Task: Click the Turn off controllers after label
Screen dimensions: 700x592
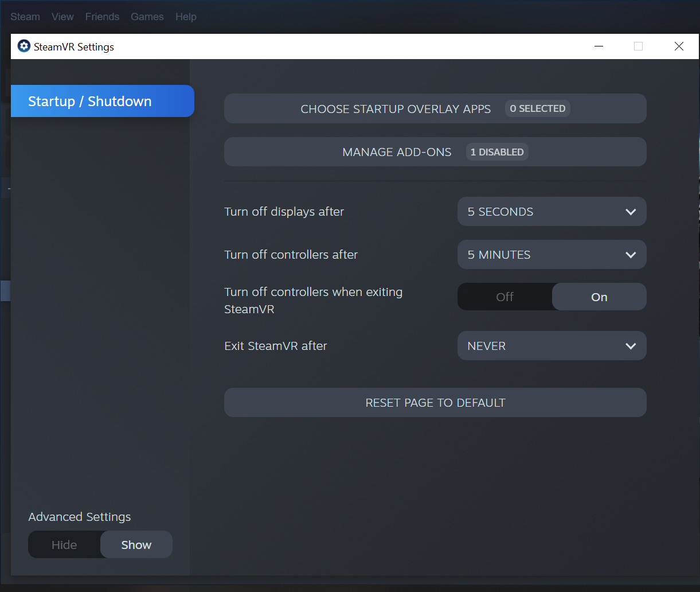Action: (x=291, y=255)
